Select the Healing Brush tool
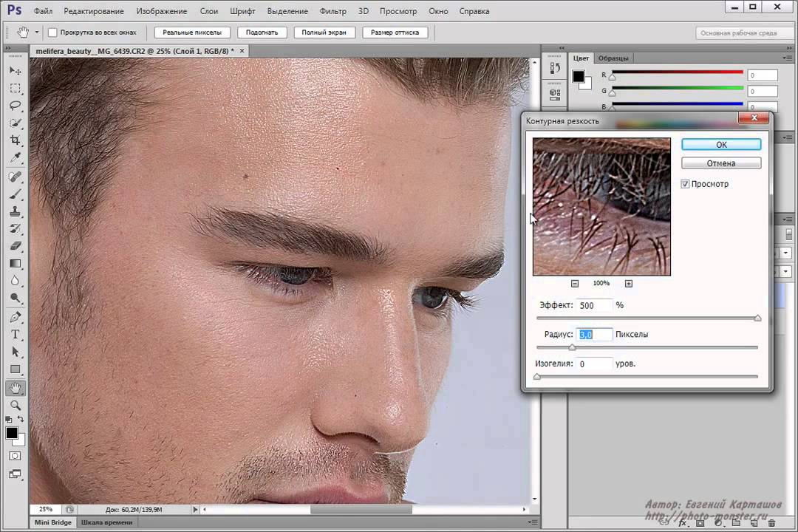Screen dimensions: 798x532 16,177
